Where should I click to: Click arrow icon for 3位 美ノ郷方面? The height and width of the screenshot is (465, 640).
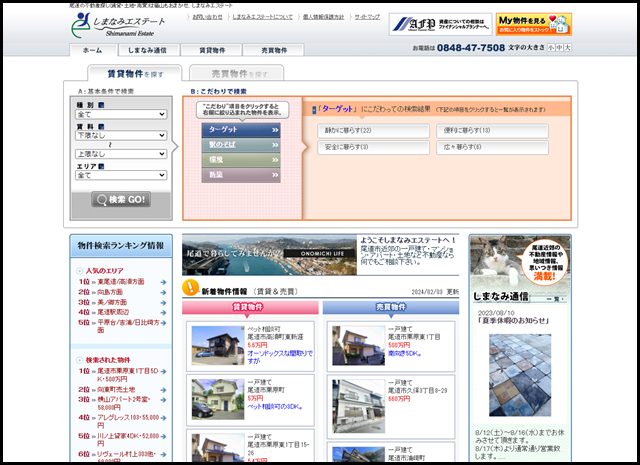coord(163,303)
